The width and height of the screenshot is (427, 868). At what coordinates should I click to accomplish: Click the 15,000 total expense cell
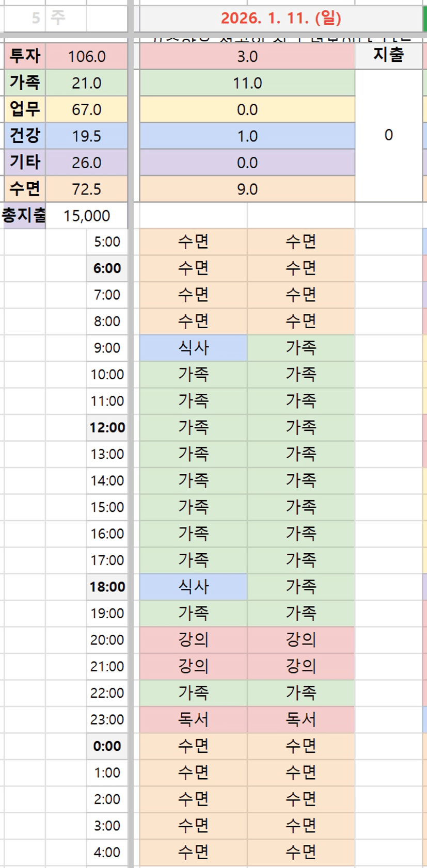87,215
